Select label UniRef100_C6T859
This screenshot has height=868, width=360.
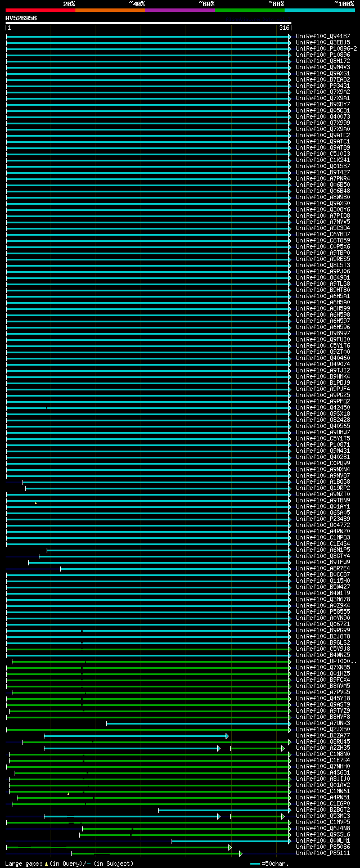[323, 240]
